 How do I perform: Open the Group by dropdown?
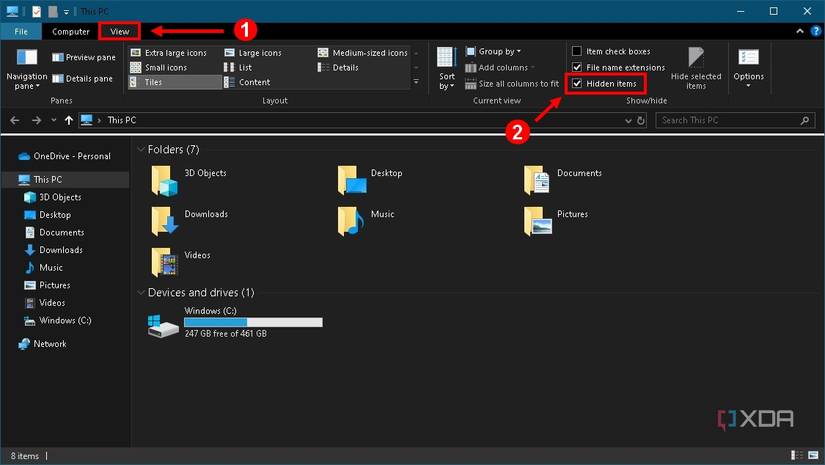[x=493, y=51]
